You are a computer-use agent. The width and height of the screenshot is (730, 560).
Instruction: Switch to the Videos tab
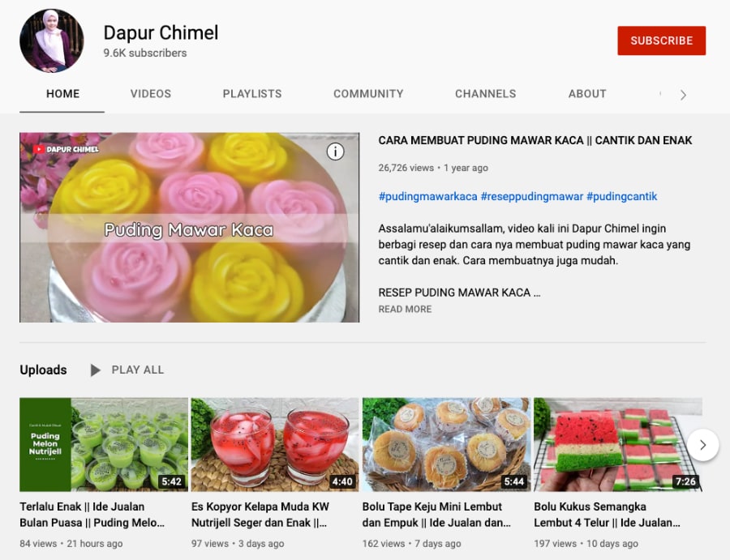[151, 94]
